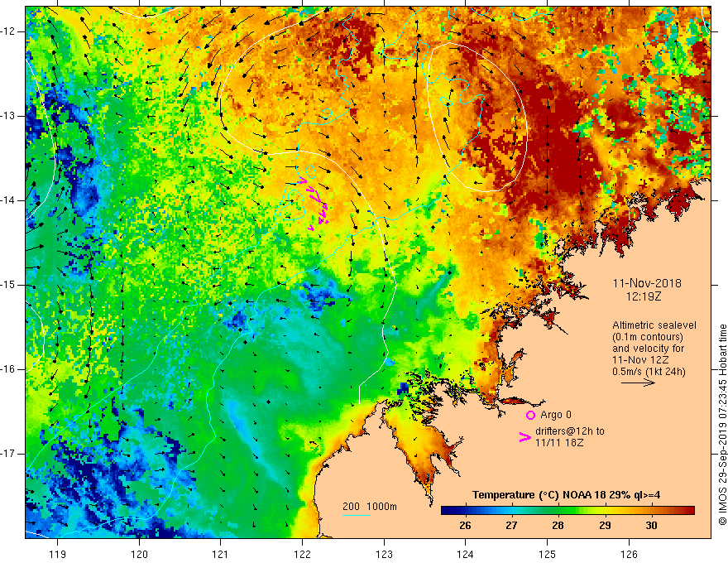Click the 119 longitude axis label
Viewport: 728px width, 563px height.
57,554
